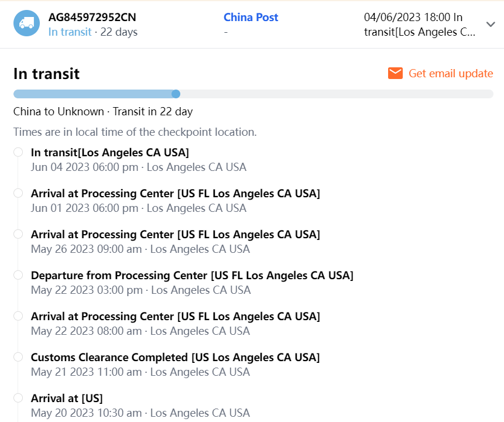Click the Customs Clearance Completed circle marker
Screen dimensions: 504x422
pos(18,357)
